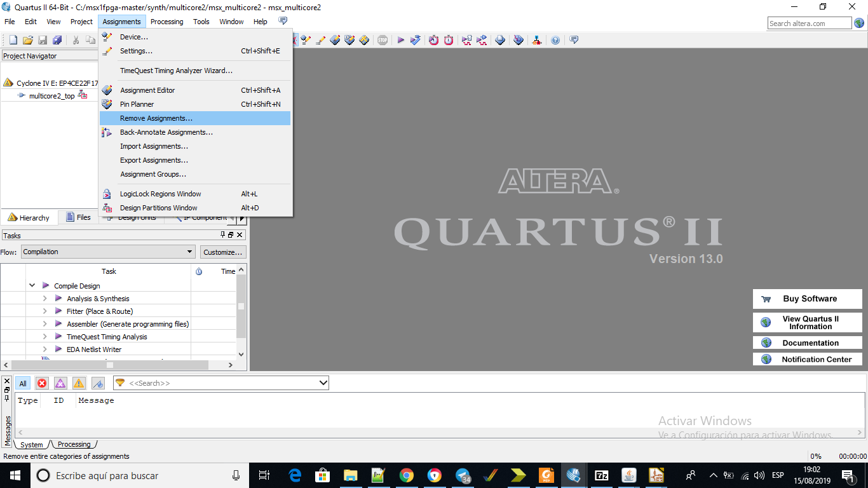Switch to the Processing messages tab
This screenshot has width=868, height=488.
click(x=74, y=445)
